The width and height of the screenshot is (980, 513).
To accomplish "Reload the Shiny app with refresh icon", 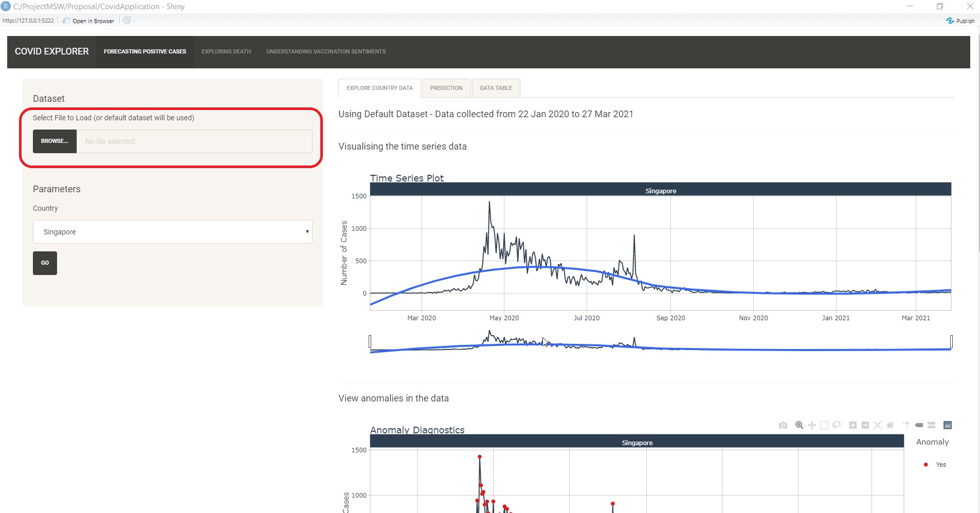I will click(127, 21).
